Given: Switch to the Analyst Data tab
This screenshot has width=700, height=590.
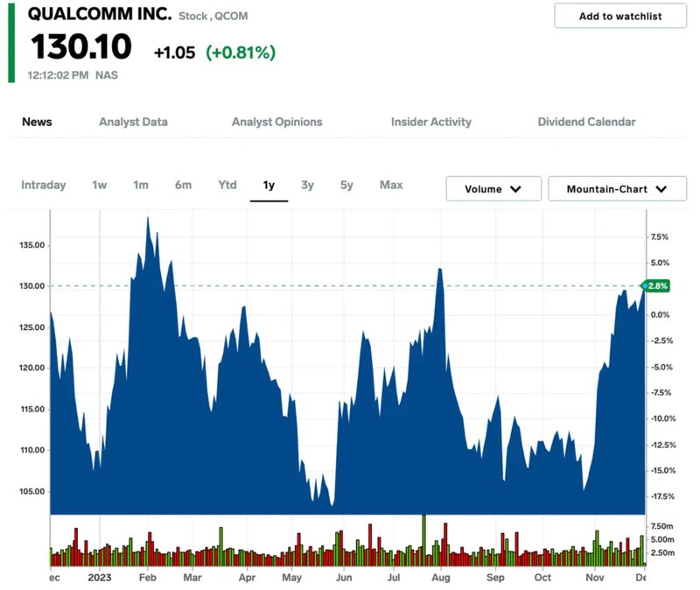Looking at the screenshot, I should [133, 122].
